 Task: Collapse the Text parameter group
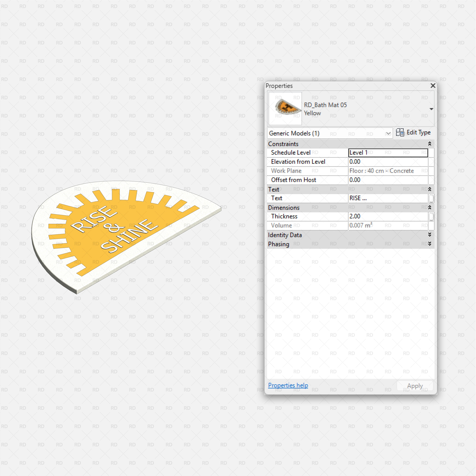tap(430, 189)
